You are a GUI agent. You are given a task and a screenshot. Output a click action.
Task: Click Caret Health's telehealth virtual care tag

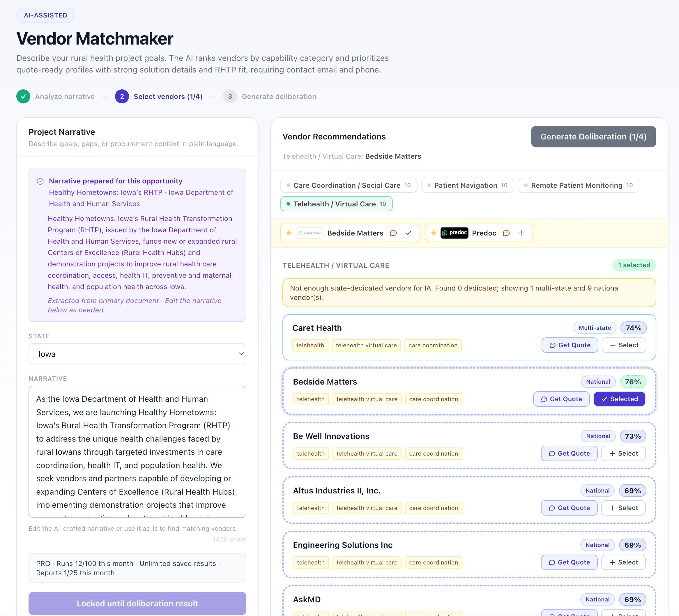click(x=367, y=345)
